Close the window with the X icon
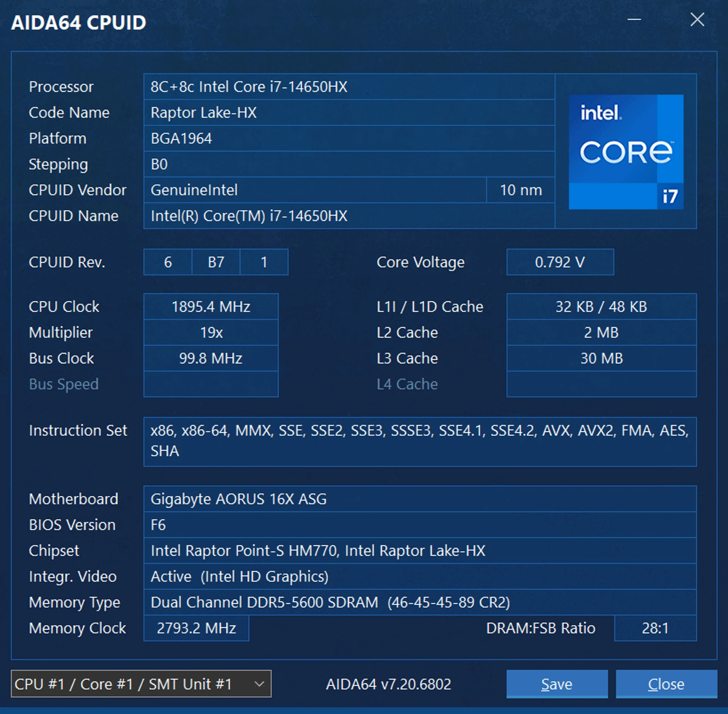The image size is (728, 714). pyautogui.click(x=697, y=19)
